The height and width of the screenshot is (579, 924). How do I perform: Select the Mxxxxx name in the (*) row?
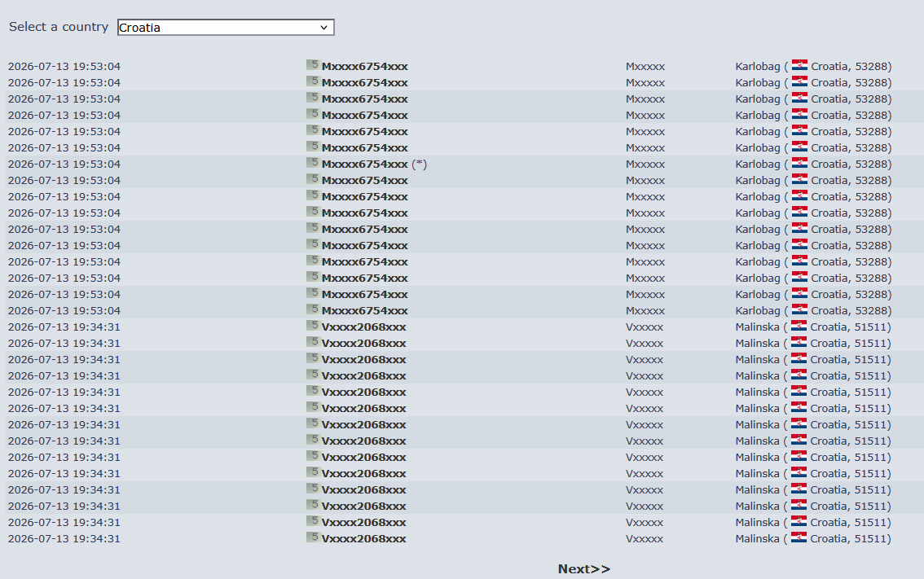(645, 164)
